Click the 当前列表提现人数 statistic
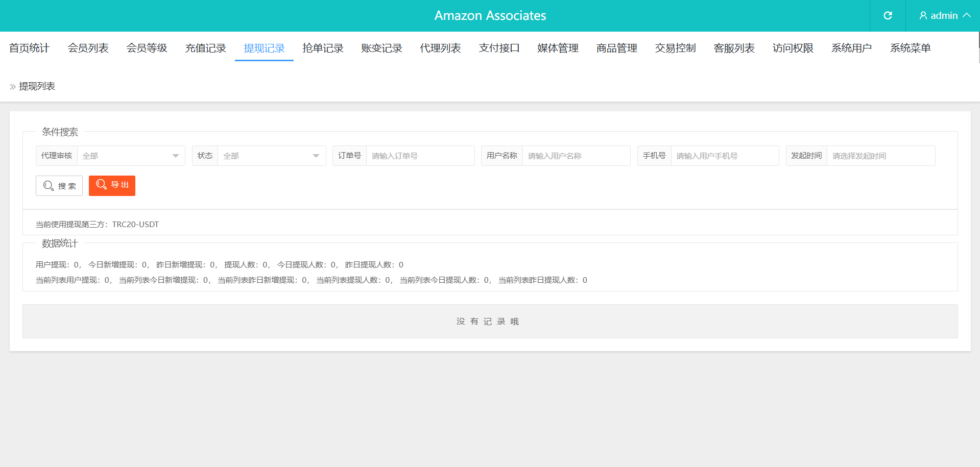 pyautogui.click(x=353, y=280)
